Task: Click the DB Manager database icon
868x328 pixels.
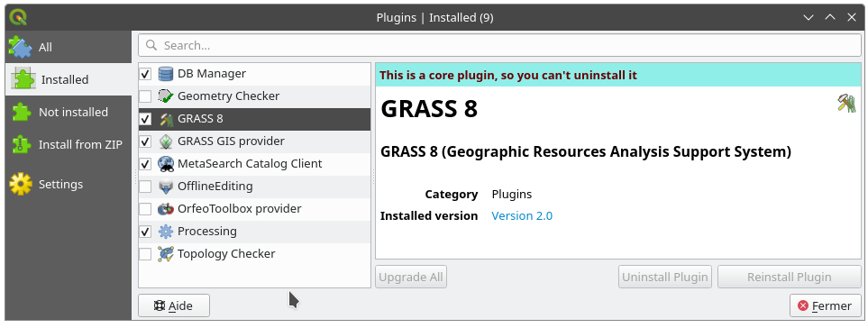Action: pos(166,74)
